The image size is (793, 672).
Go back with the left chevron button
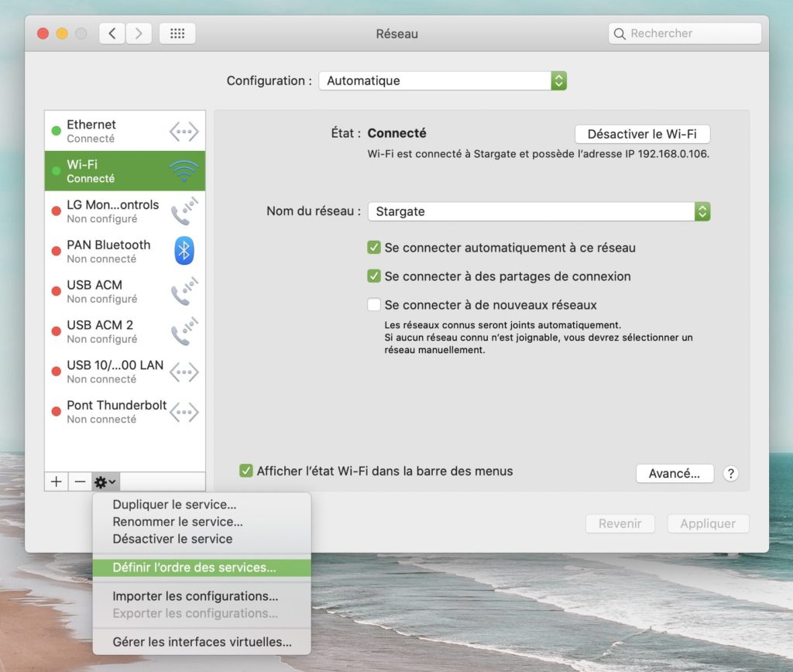pyautogui.click(x=112, y=34)
